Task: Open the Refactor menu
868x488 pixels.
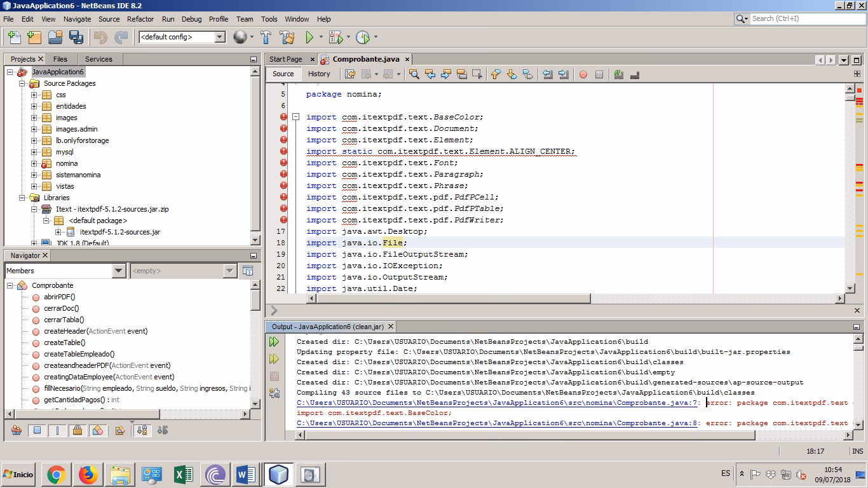Action: coord(140,19)
